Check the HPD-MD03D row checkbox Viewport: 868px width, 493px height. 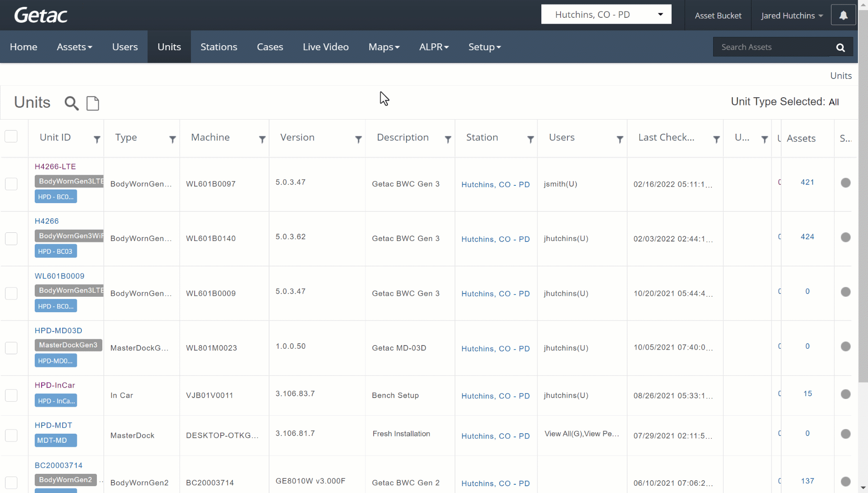[11, 348]
